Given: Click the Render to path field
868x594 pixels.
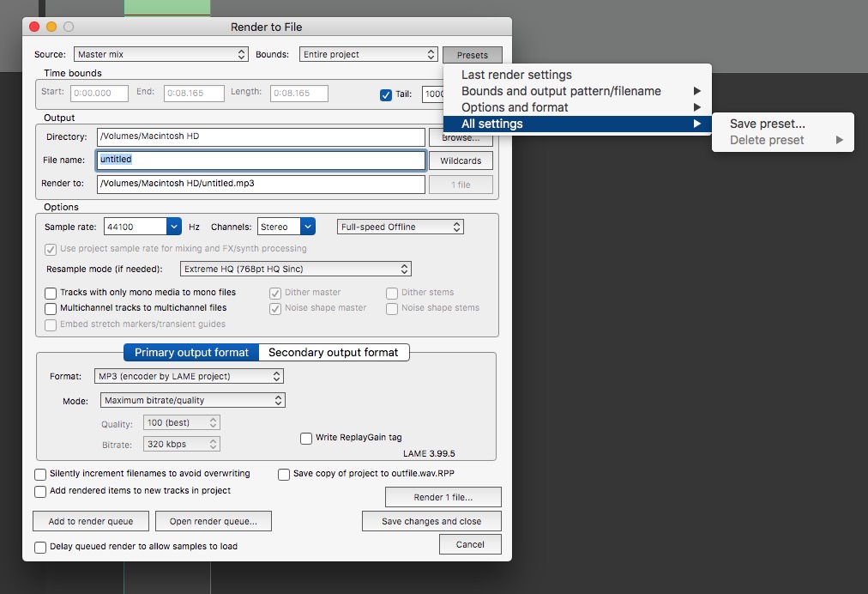Looking at the screenshot, I should [x=261, y=184].
